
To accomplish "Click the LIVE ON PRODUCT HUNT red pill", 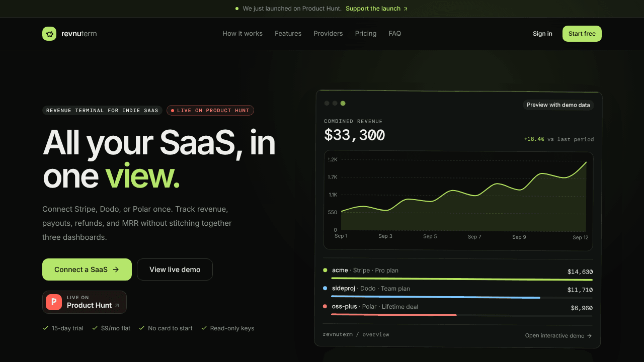I will pyautogui.click(x=210, y=110).
